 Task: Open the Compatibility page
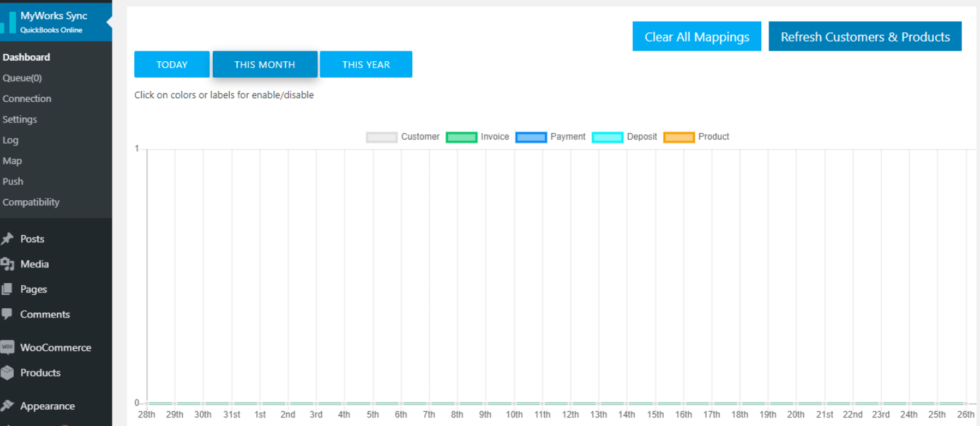tap(31, 202)
